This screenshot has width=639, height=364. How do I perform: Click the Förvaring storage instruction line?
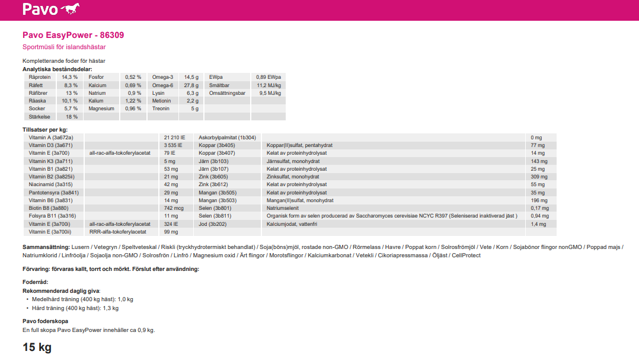click(110, 269)
